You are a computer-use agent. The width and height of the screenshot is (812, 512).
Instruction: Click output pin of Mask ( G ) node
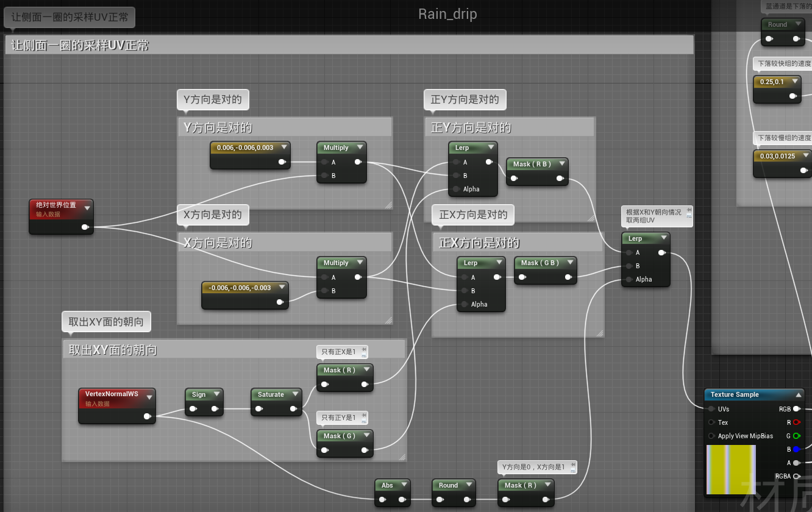point(365,450)
